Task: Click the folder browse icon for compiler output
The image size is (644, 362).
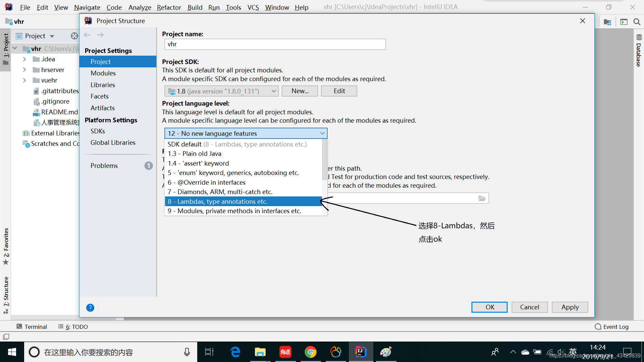Action: coord(482,198)
